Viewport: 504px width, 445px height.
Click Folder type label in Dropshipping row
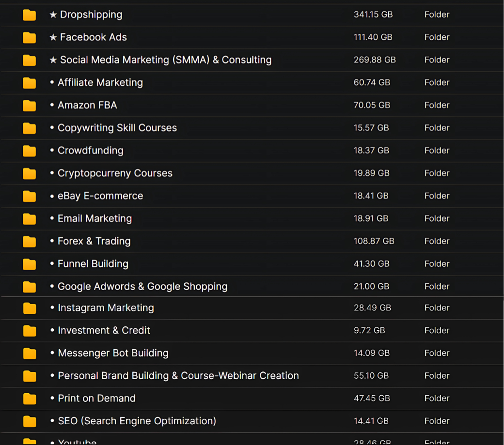pyautogui.click(x=437, y=15)
